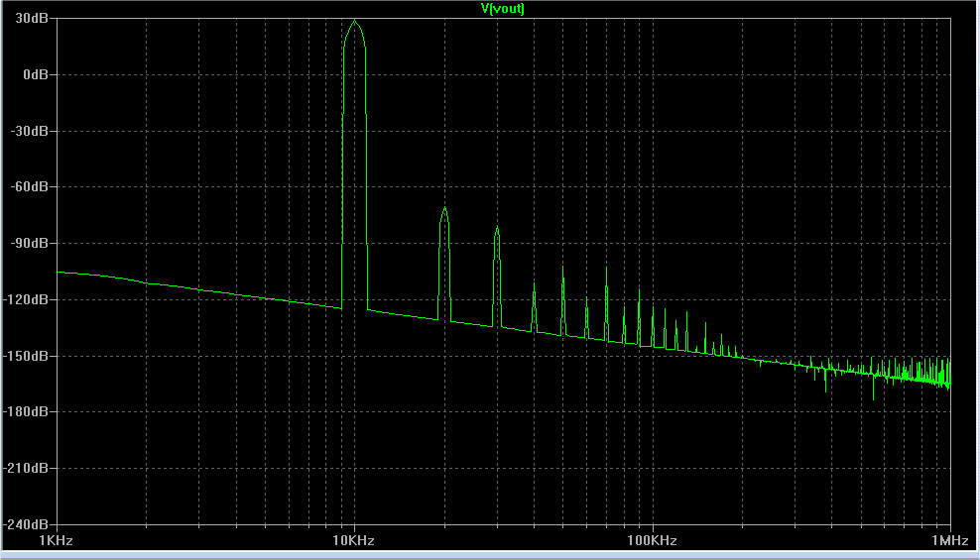Screen dimensions: 980x560
Task: Click the -120dB axis label
Action: click(x=26, y=299)
